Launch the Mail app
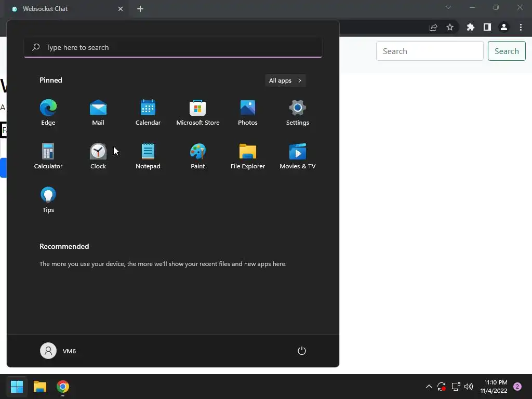 98,113
